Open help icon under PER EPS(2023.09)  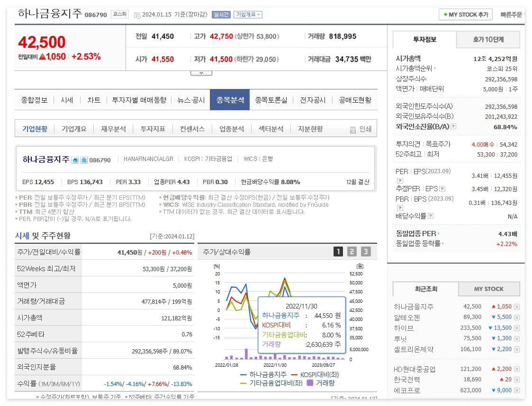tap(400, 181)
